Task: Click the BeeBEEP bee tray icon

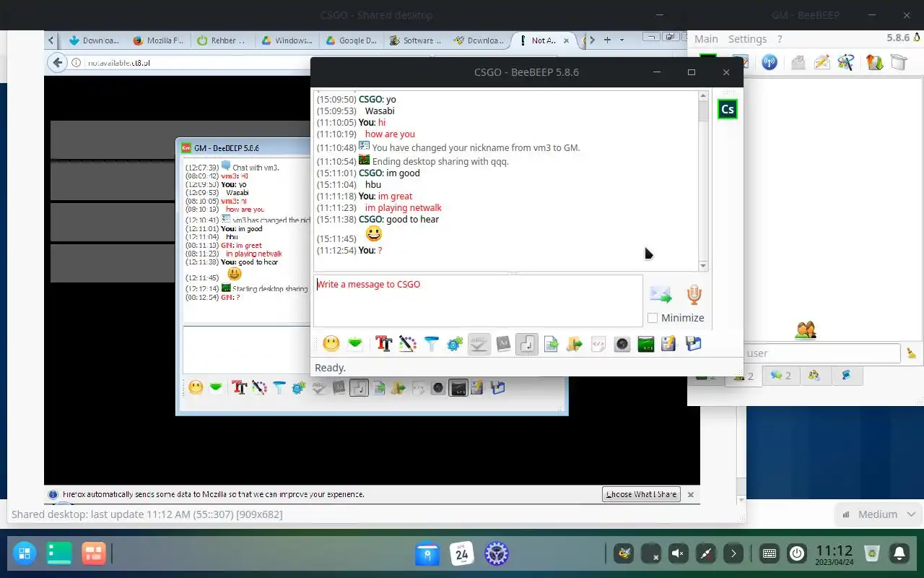Action: pyautogui.click(x=624, y=554)
